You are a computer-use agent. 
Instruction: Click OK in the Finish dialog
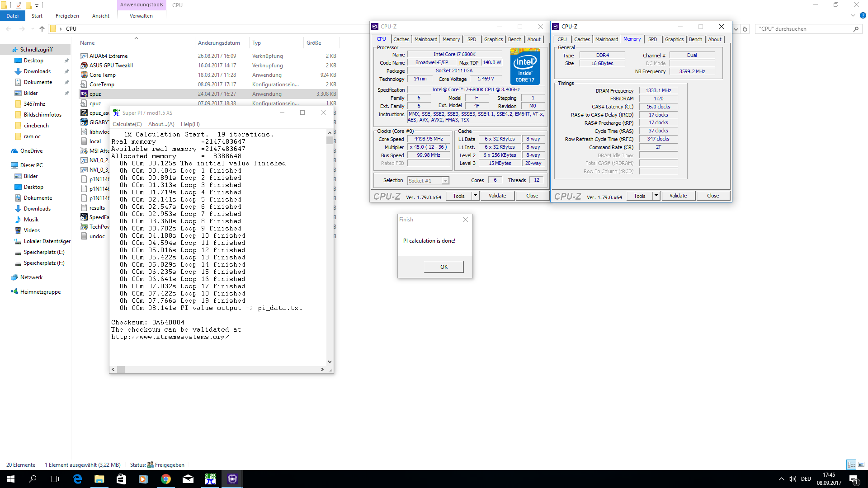pos(444,267)
